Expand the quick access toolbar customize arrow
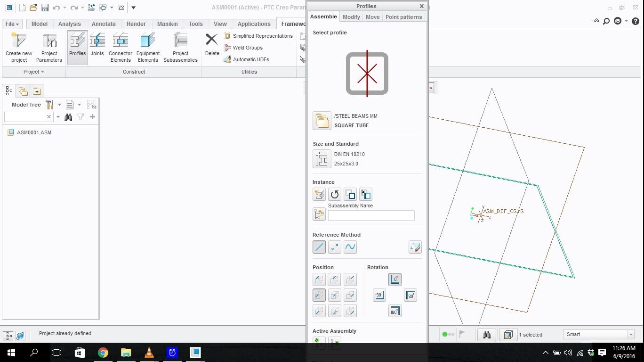This screenshot has height=362, width=644. coord(133,8)
